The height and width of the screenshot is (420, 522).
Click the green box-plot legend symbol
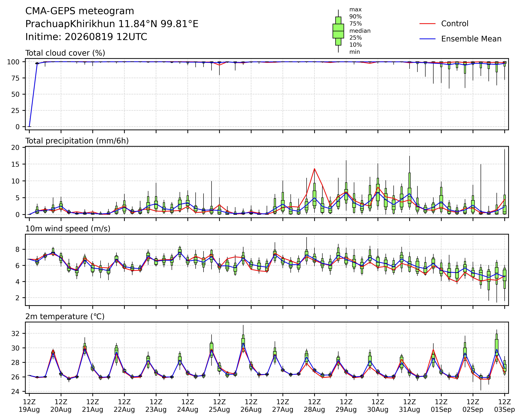338,31
